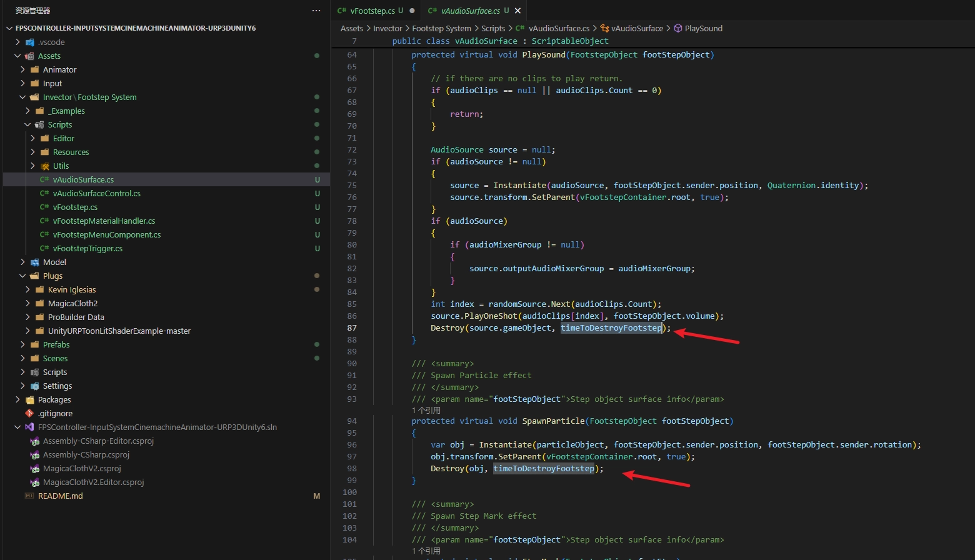Screen dimensions: 975x560
Task: Expand the Kevin Iglesias folder chevron
Action: [27, 289]
